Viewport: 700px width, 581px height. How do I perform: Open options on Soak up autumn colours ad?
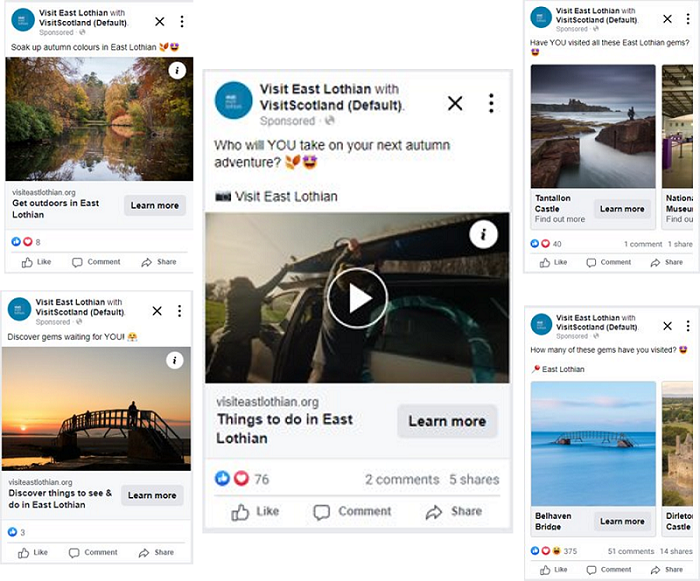(182, 21)
